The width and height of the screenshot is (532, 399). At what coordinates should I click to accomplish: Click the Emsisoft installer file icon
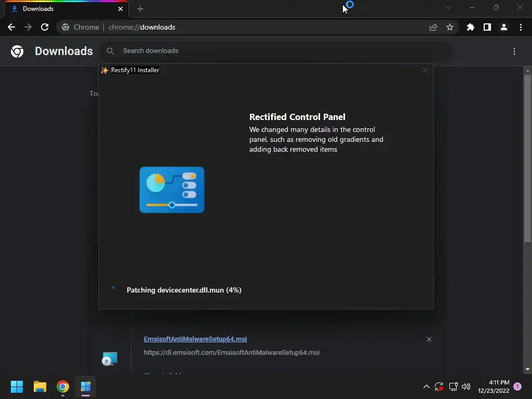point(110,359)
